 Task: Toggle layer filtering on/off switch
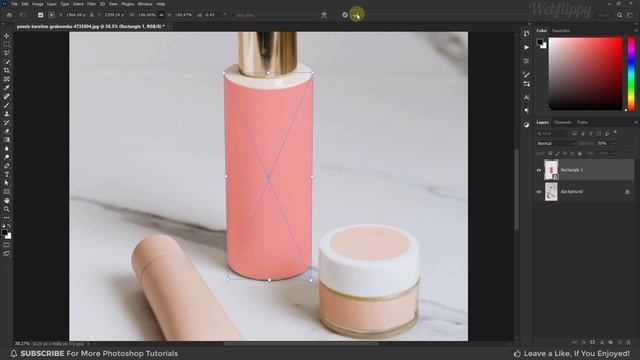616,133
